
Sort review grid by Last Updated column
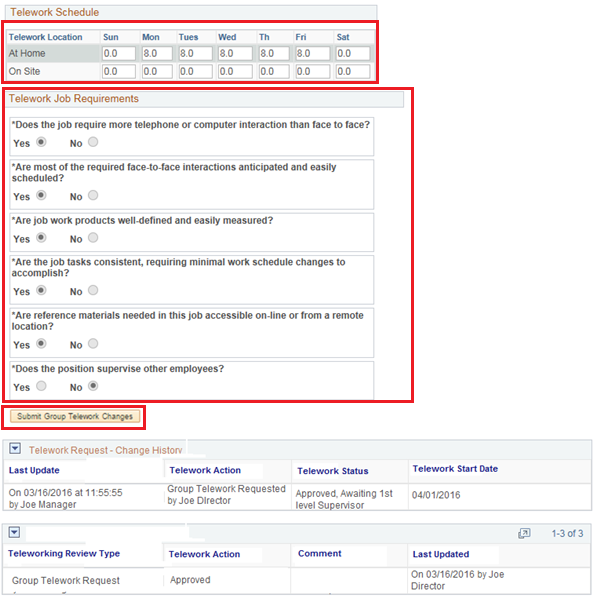click(x=440, y=554)
